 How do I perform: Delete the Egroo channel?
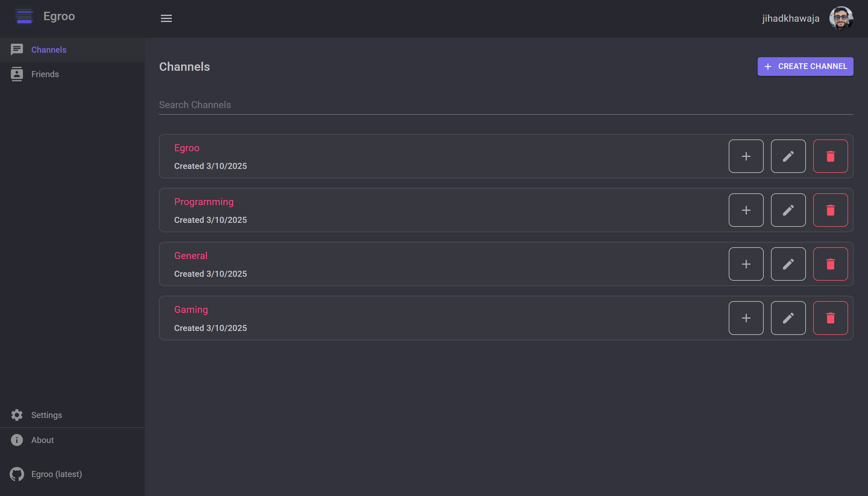[x=830, y=156]
